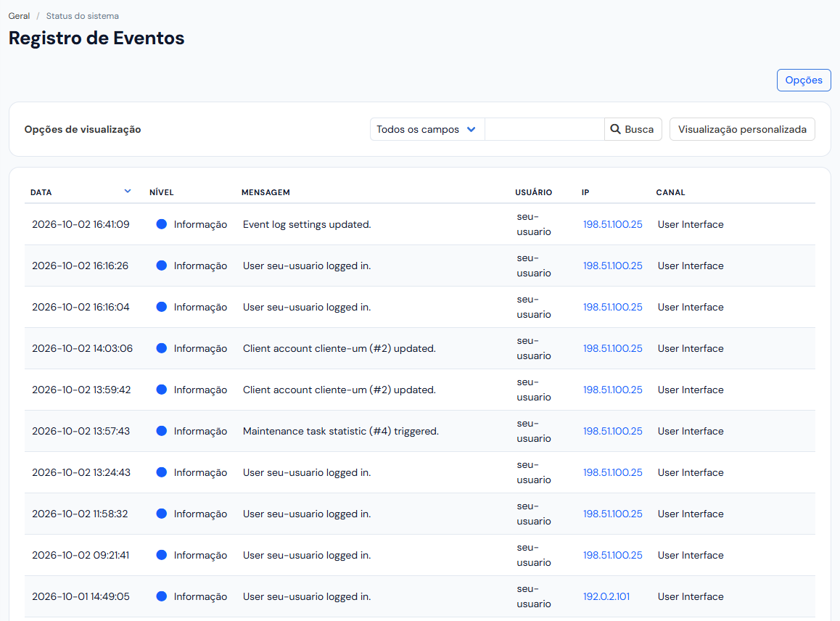Click logged in message at 16:16:26

(x=306, y=266)
